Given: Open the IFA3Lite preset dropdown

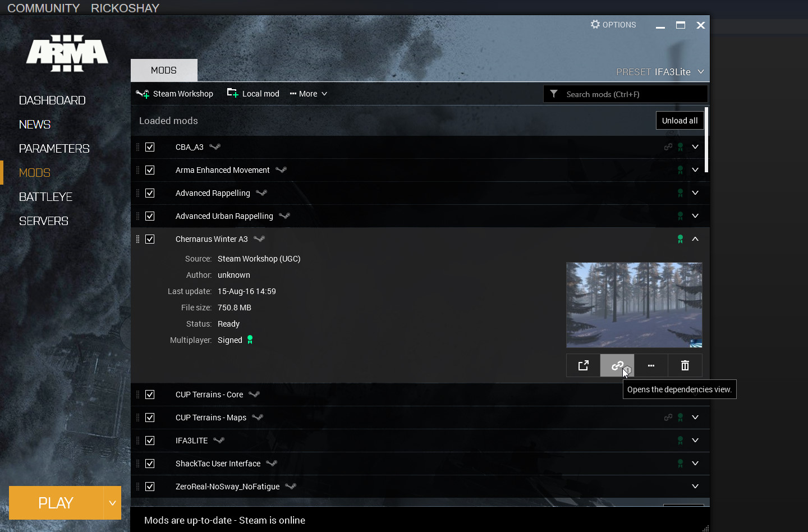Looking at the screenshot, I should 701,72.
